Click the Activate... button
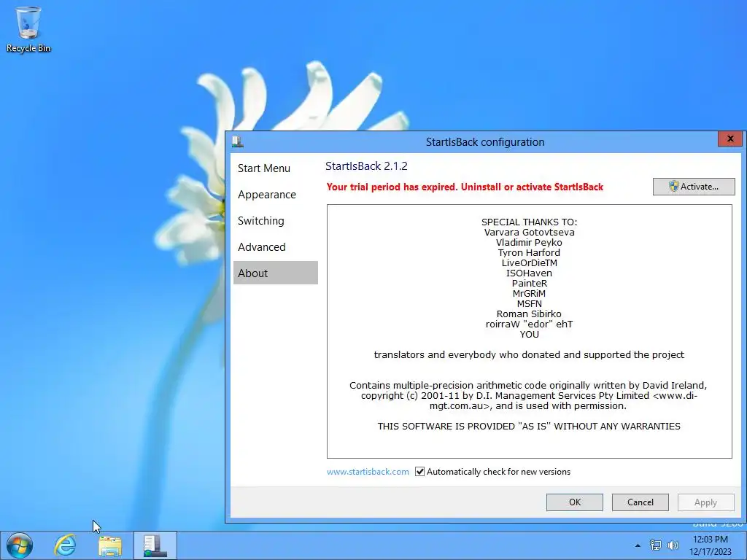Image resolution: width=747 pixels, height=560 pixels. (694, 187)
